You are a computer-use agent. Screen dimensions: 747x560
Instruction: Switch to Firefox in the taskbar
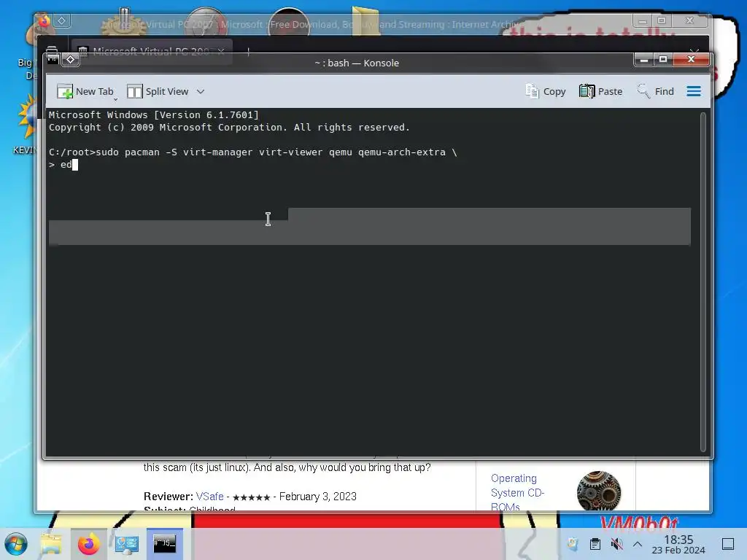coord(88,544)
